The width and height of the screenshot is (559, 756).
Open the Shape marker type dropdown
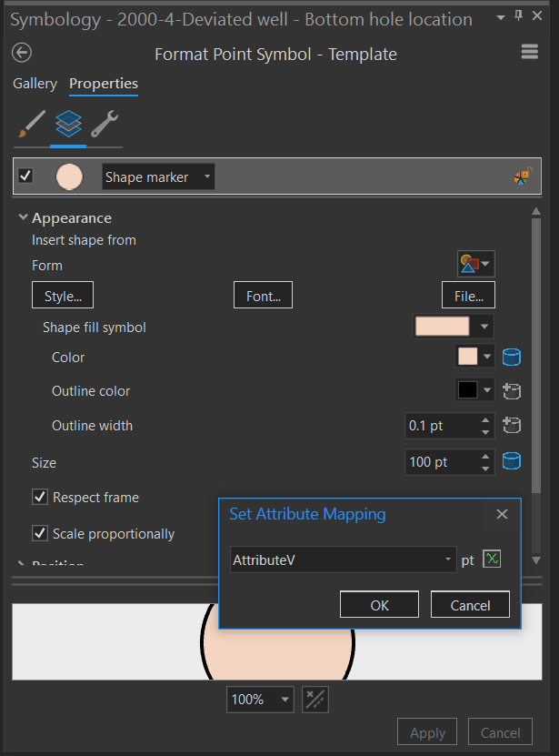pos(158,176)
